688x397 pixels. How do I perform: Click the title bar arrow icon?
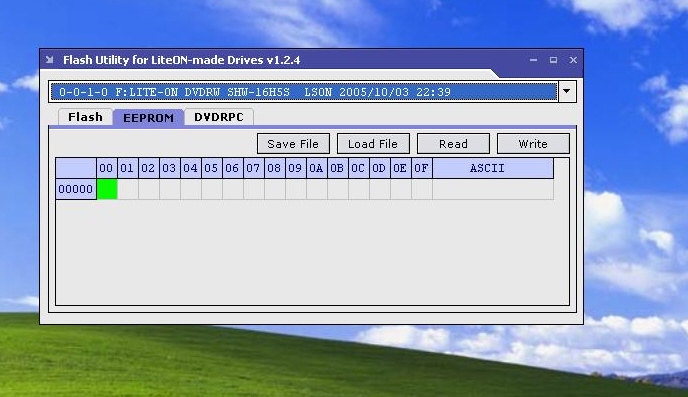point(49,60)
